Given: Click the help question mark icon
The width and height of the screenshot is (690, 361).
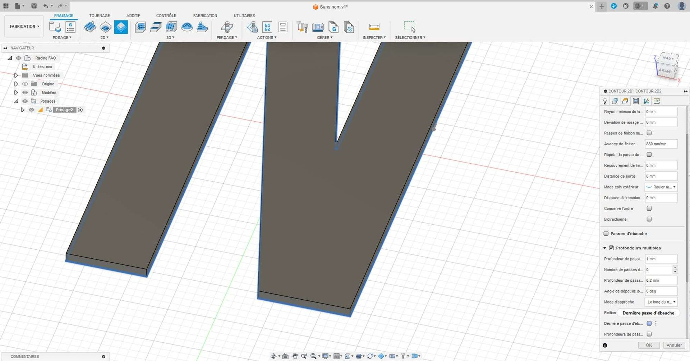Looking at the screenshot, I should pos(667,6).
